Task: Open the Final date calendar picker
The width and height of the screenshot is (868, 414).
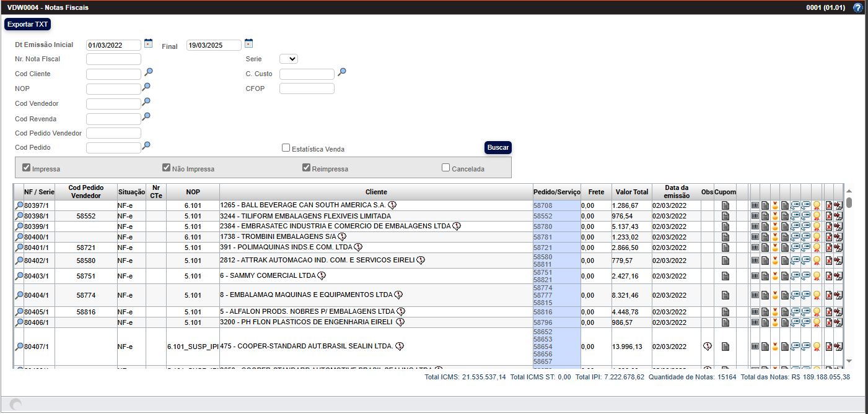Action: (x=248, y=43)
